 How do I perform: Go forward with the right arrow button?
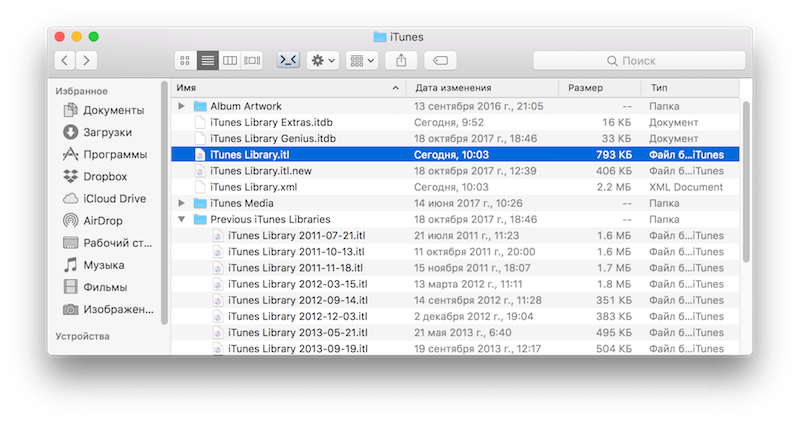(x=87, y=61)
